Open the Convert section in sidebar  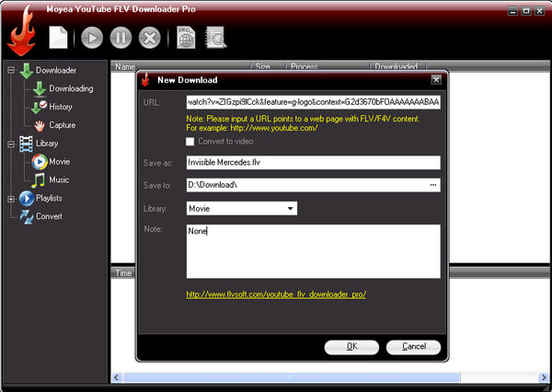(49, 216)
